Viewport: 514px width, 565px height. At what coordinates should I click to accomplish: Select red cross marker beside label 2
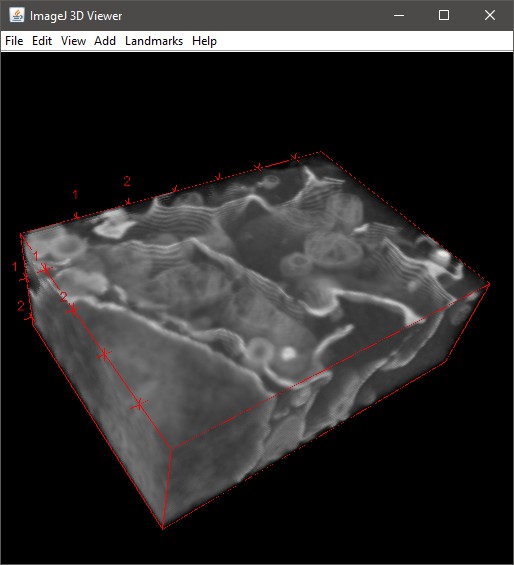click(73, 310)
